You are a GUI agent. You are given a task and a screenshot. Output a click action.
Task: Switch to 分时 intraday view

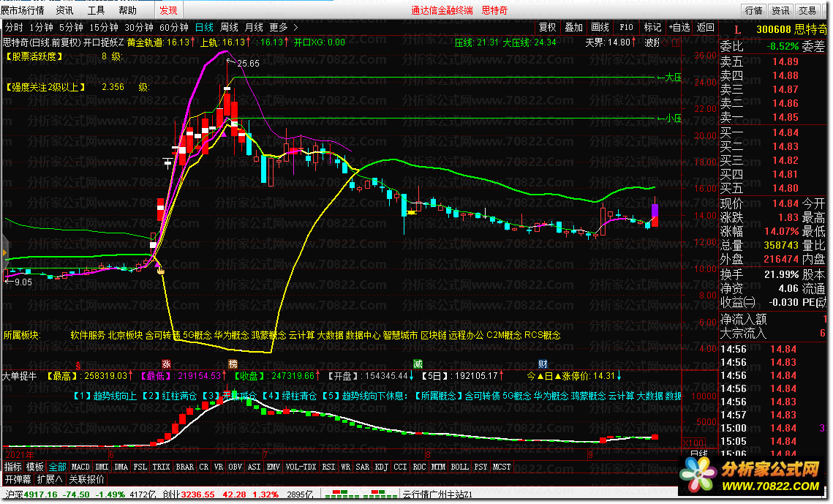point(15,27)
